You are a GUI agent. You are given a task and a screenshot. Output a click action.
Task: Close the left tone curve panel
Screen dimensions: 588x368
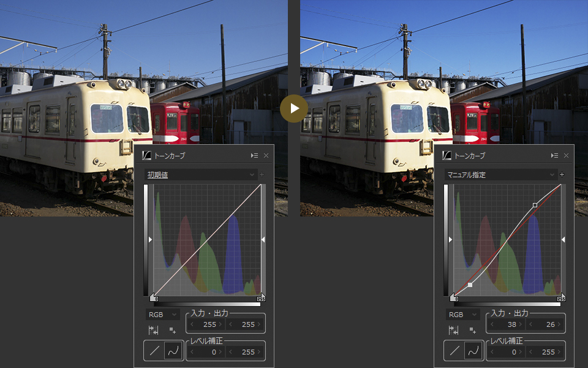[x=266, y=156]
